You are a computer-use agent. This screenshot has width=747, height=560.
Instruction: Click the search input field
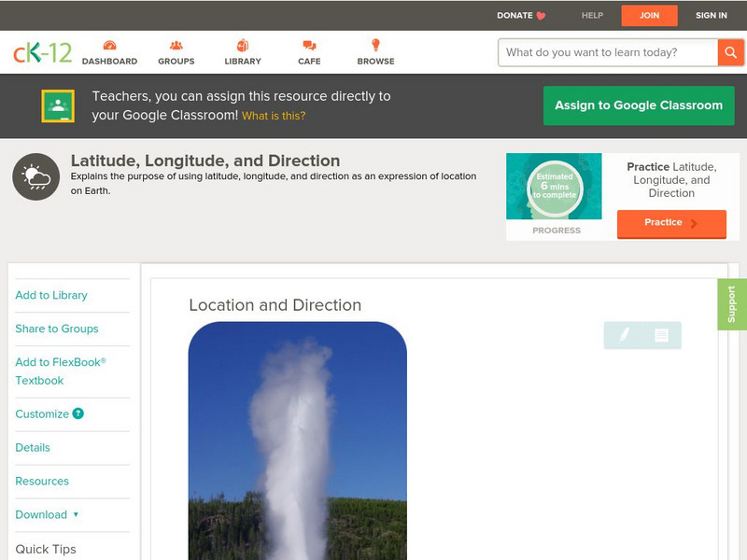[x=607, y=52]
